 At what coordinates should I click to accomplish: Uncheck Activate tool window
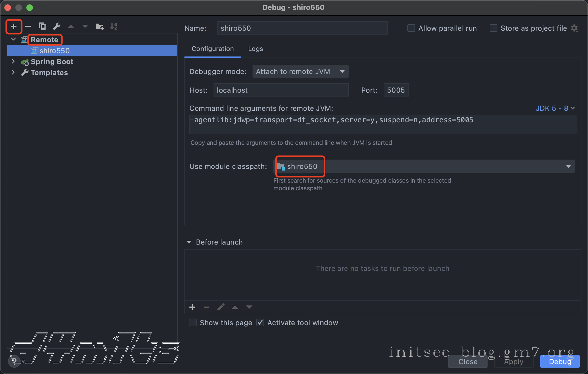point(260,323)
